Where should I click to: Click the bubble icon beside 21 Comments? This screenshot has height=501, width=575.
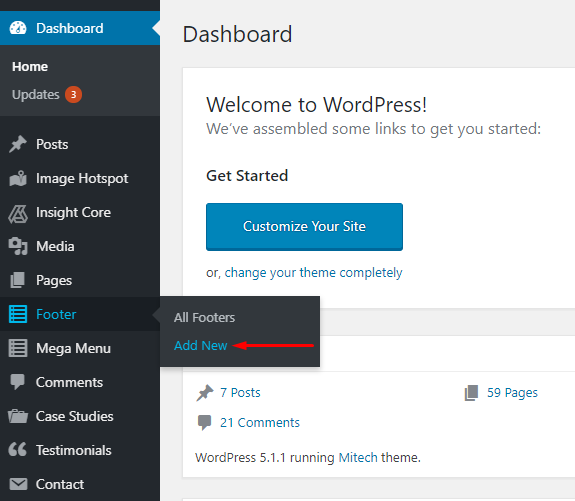pyautogui.click(x=205, y=423)
